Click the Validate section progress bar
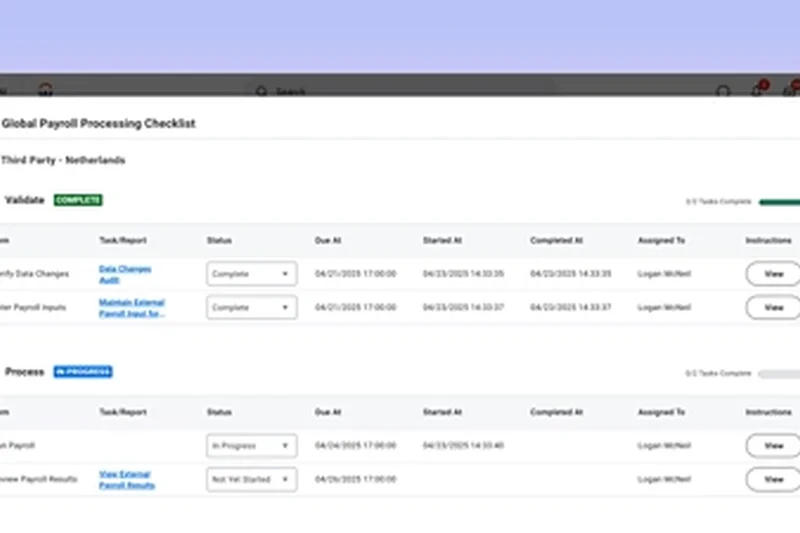 pyautogui.click(x=780, y=202)
